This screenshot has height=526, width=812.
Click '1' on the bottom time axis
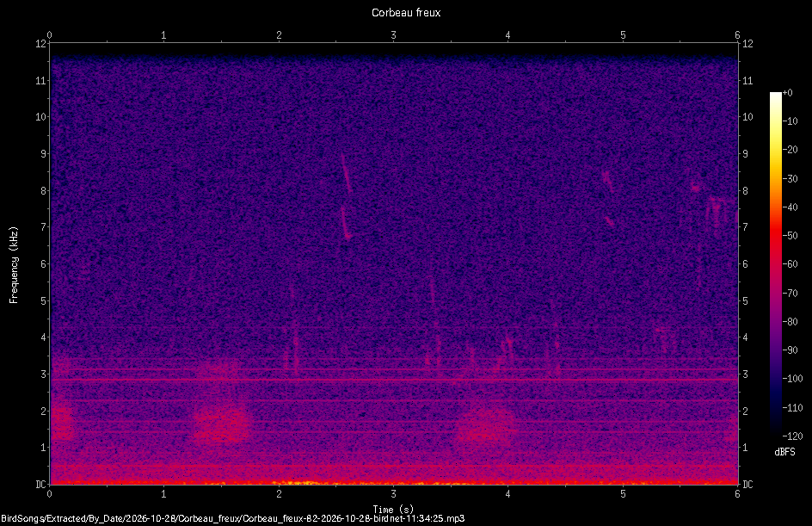163,494
